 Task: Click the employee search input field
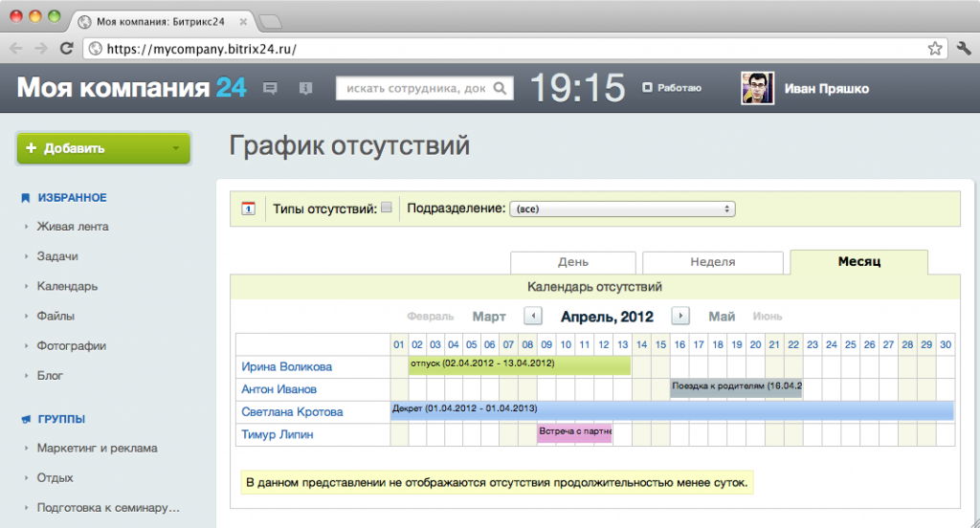coord(414,89)
